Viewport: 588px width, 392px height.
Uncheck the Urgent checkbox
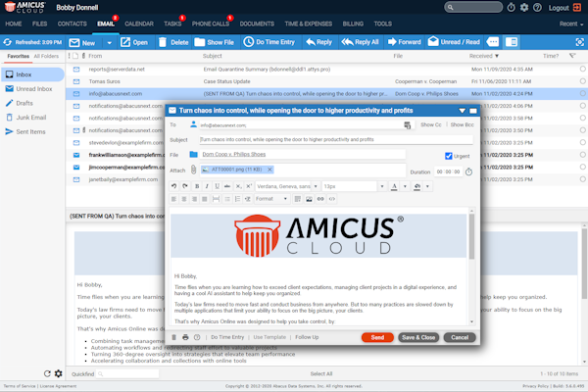449,156
